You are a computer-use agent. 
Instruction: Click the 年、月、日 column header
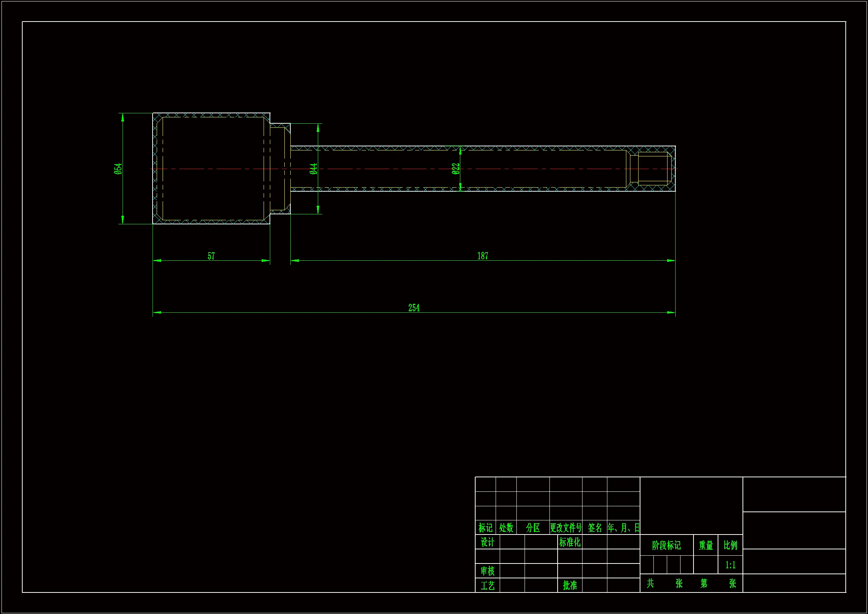[623, 527]
